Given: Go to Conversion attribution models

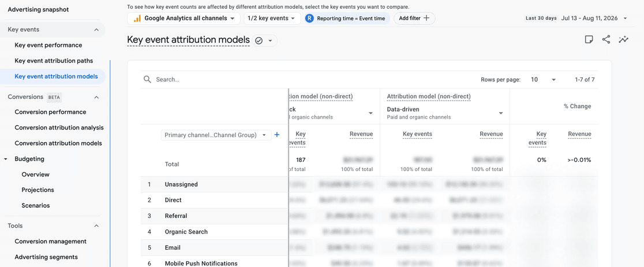Looking at the screenshot, I should click(58, 143).
